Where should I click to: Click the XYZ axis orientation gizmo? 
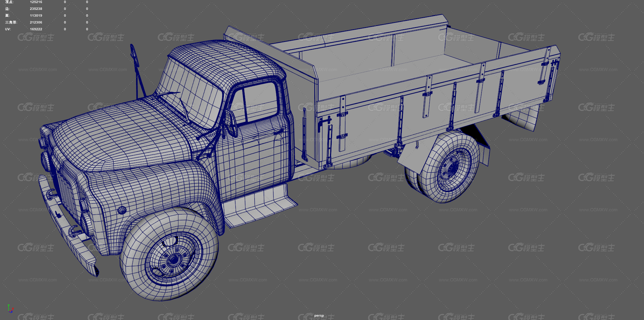(x=10, y=309)
